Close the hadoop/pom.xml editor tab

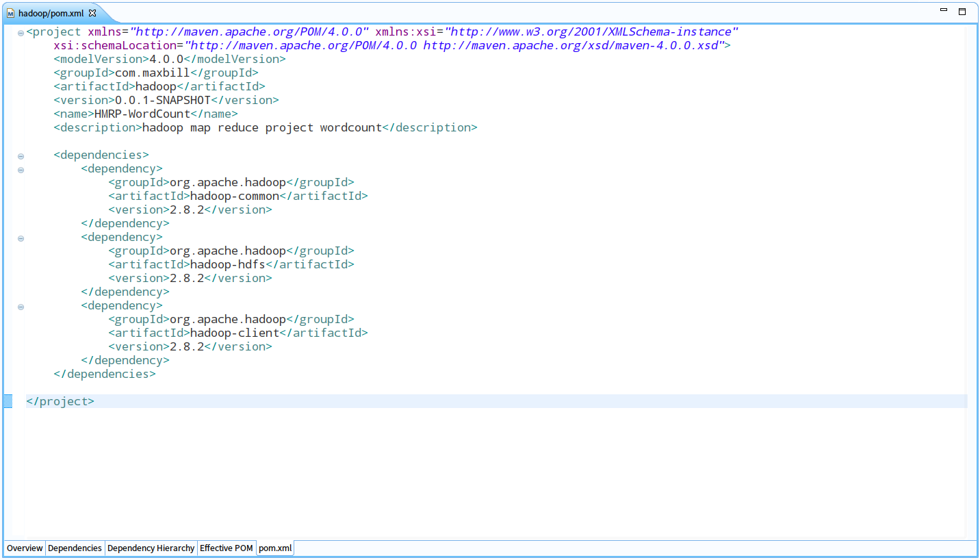point(92,13)
